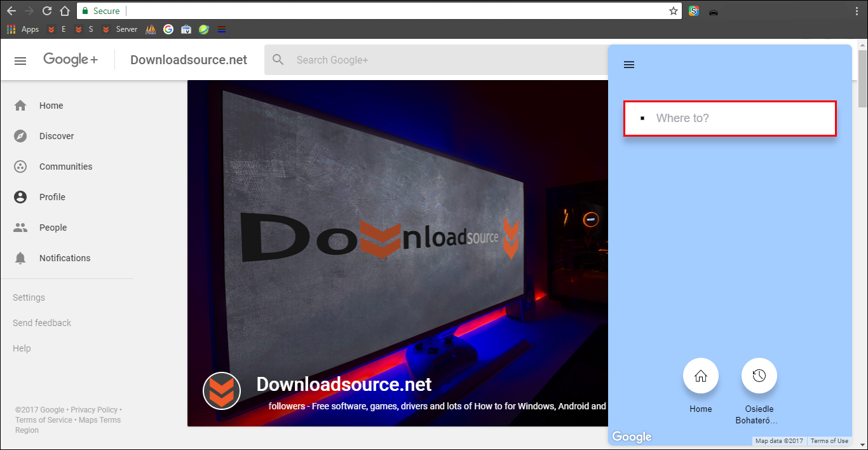Open the E bookmark
868x450 pixels.
57,29
